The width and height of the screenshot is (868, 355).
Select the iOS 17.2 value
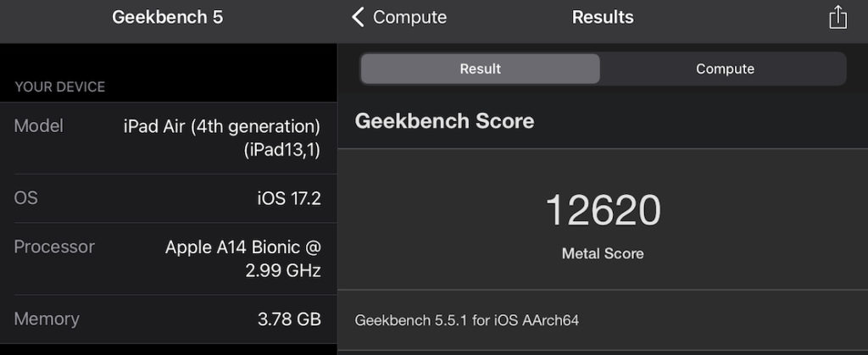click(289, 199)
